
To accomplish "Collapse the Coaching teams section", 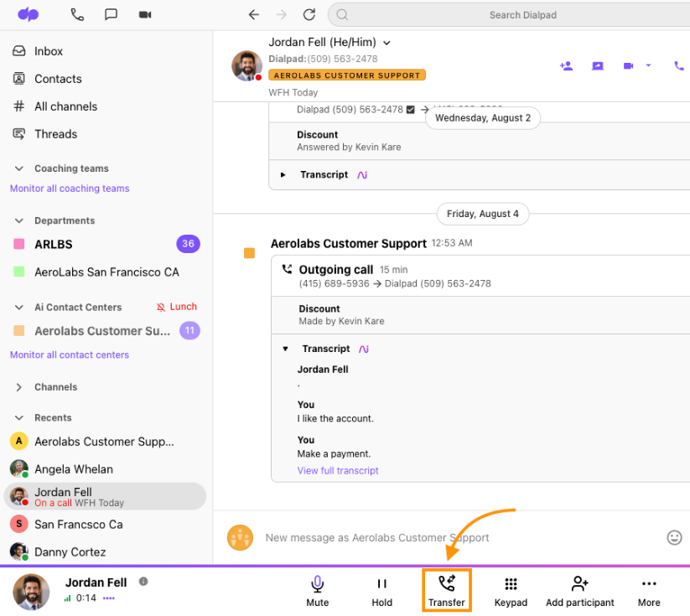I will tap(19, 168).
